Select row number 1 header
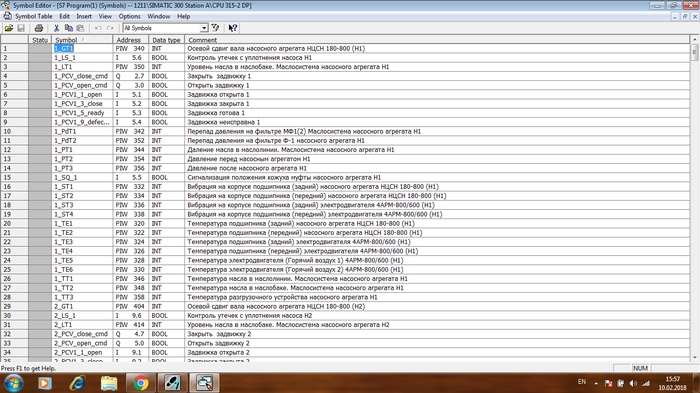This screenshot has width=700, height=393. 14,48
